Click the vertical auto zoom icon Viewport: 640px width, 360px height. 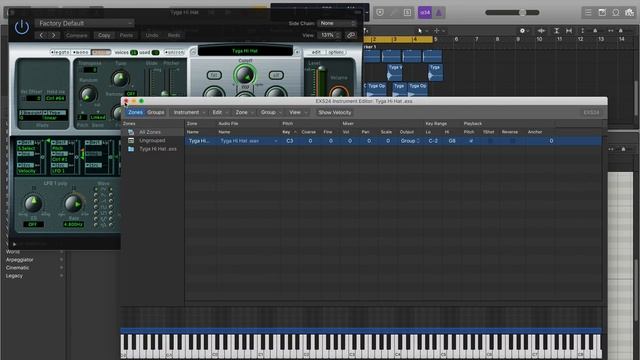(x=556, y=31)
